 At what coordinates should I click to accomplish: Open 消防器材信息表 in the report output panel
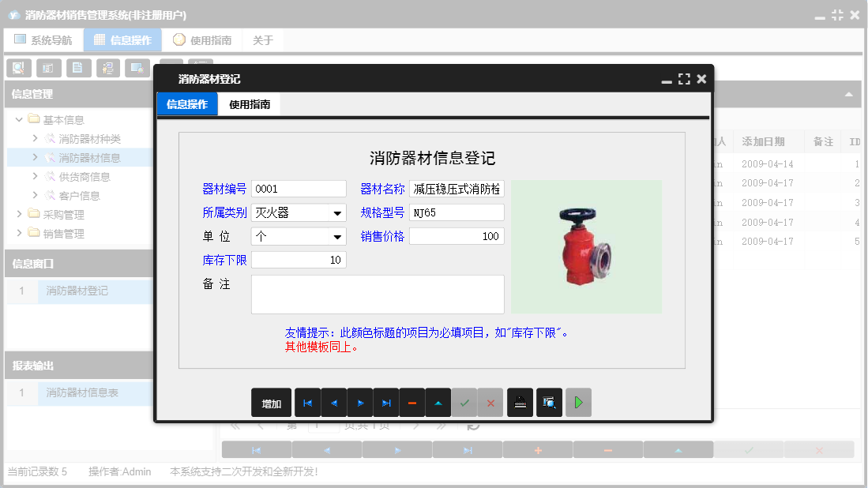click(x=82, y=392)
